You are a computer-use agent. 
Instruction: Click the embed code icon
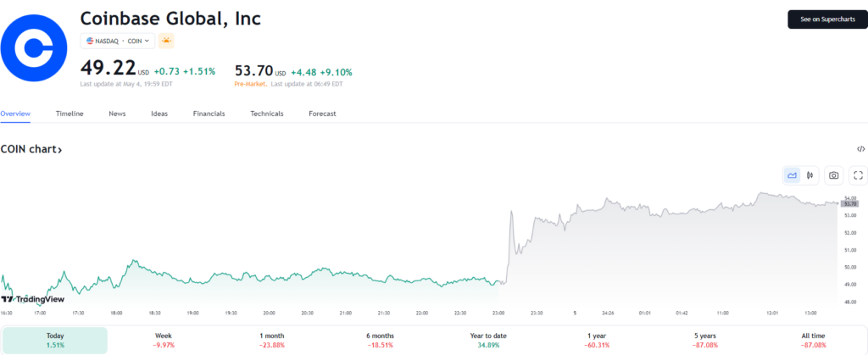pyautogui.click(x=860, y=149)
